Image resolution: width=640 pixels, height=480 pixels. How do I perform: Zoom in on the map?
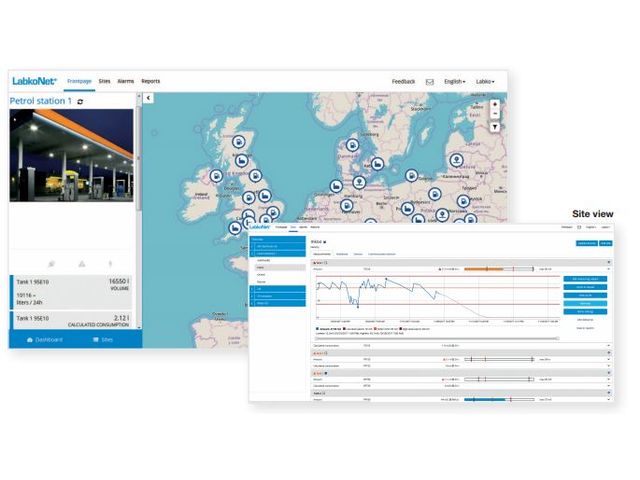pos(494,102)
